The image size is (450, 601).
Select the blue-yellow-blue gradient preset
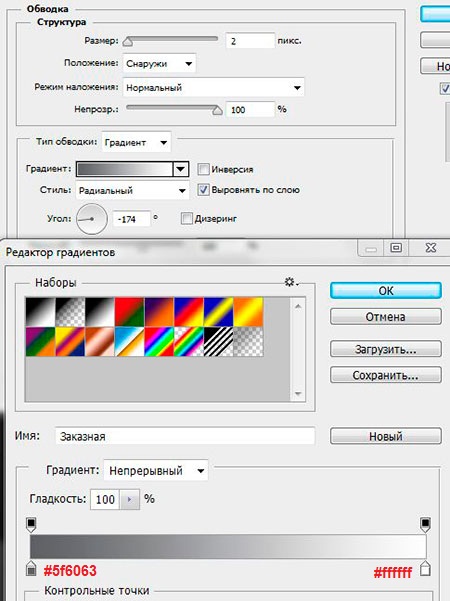(x=218, y=312)
